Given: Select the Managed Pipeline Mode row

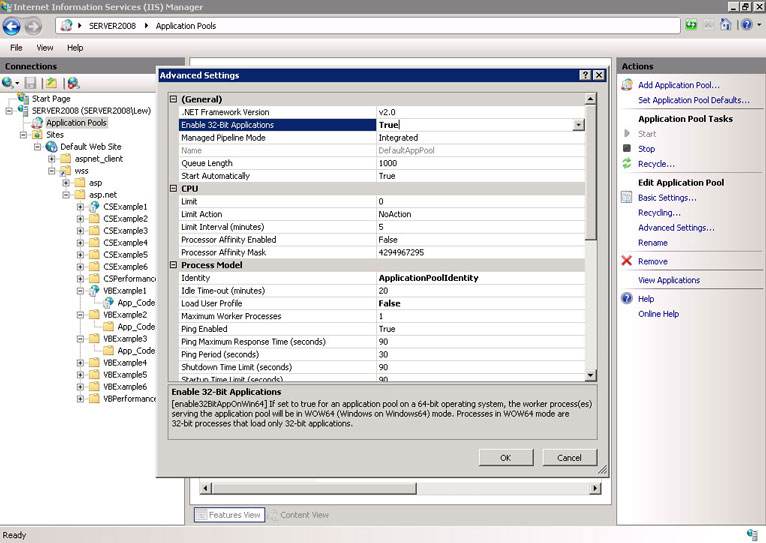Looking at the screenshot, I should point(382,138).
